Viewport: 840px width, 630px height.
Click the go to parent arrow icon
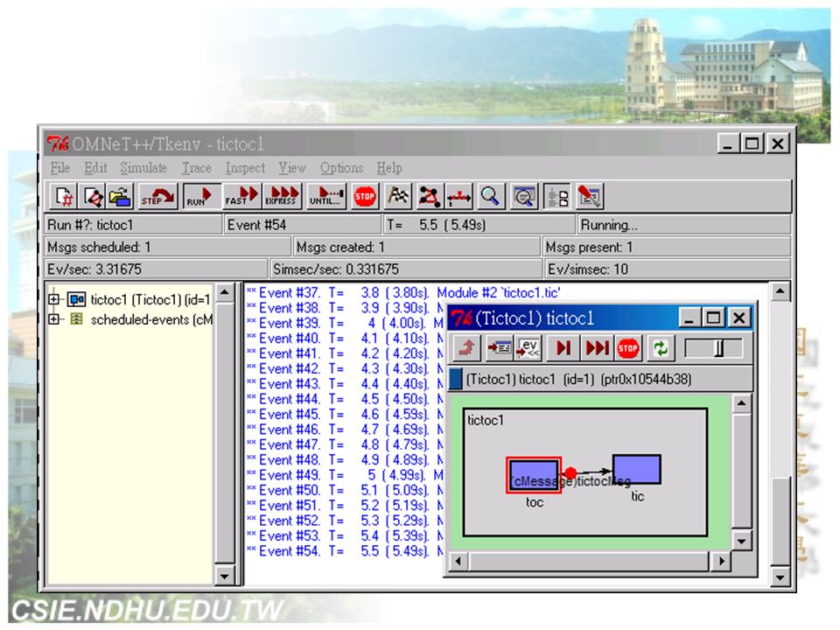point(467,349)
